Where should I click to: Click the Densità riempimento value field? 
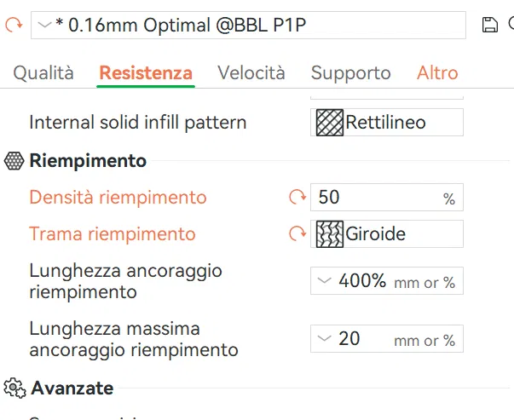[x=375, y=198]
